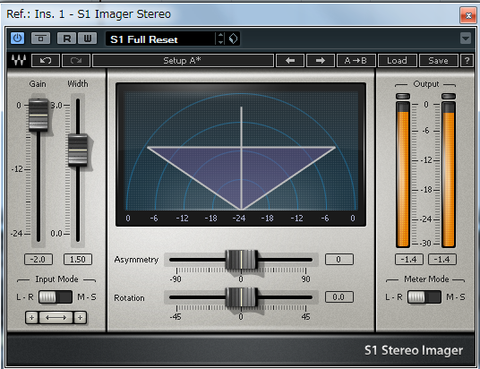This screenshot has width=480, height=369.
Task: Go to previous preset with left arrow
Action: click(290, 61)
